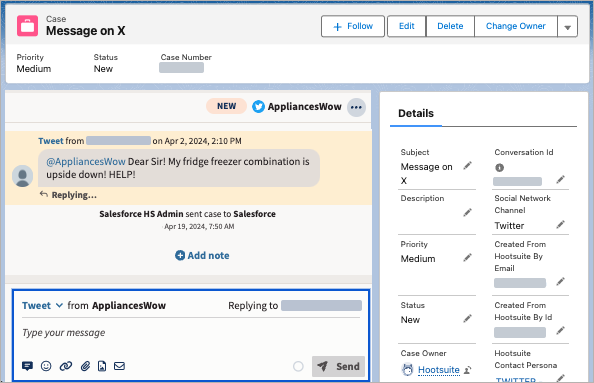The height and width of the screenshot is (383, 594).
Task: Click the pink Case briefcase icon
Action: click(x=27, y=26)
